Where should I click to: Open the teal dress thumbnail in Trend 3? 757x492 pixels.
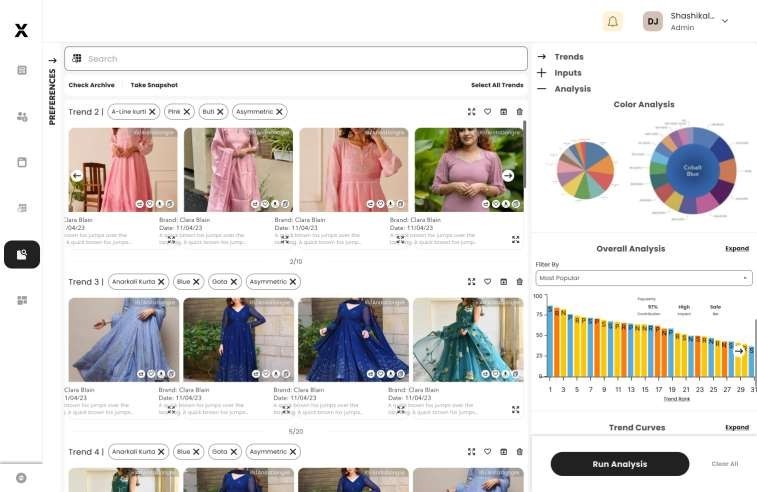(468, 339)
